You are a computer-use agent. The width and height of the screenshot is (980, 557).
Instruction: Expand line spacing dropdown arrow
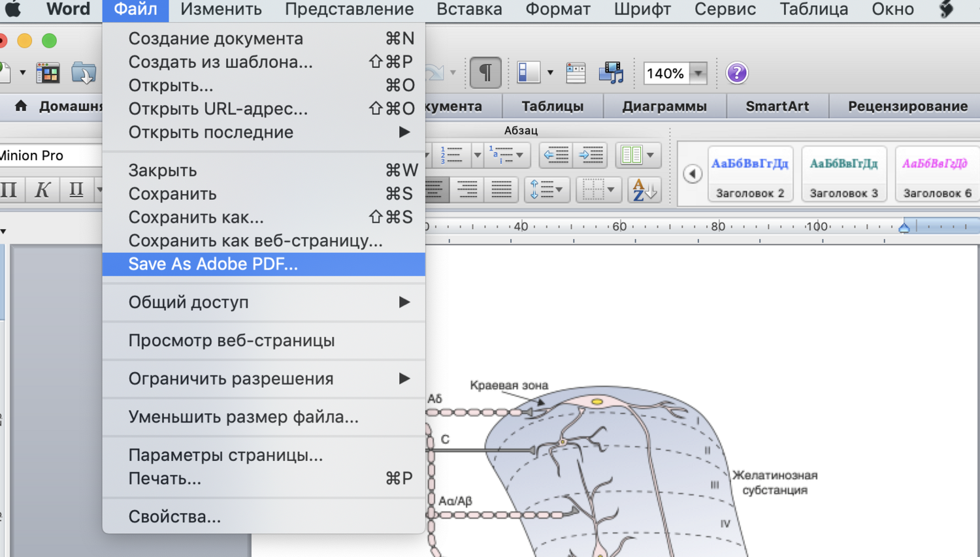pos(559,190)
